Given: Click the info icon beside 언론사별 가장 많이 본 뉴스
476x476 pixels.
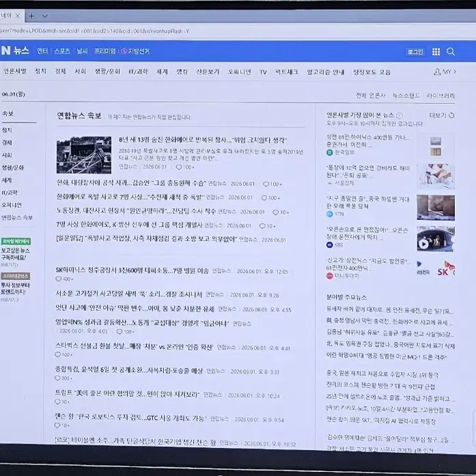Looking at the screenshot, I should (400, 115).
